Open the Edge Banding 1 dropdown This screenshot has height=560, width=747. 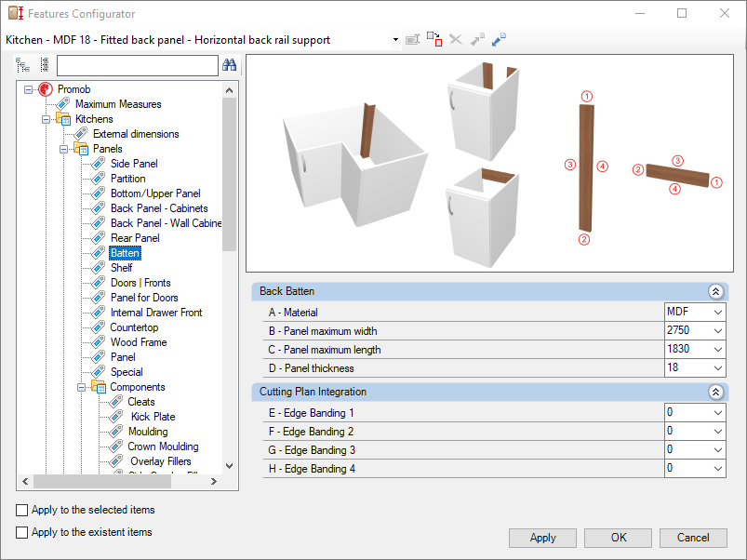point(718,413)
